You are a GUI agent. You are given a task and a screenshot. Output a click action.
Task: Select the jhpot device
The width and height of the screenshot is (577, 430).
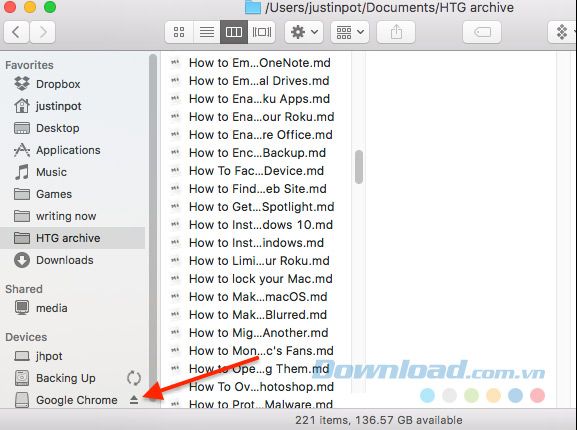(x=72, y=356)
